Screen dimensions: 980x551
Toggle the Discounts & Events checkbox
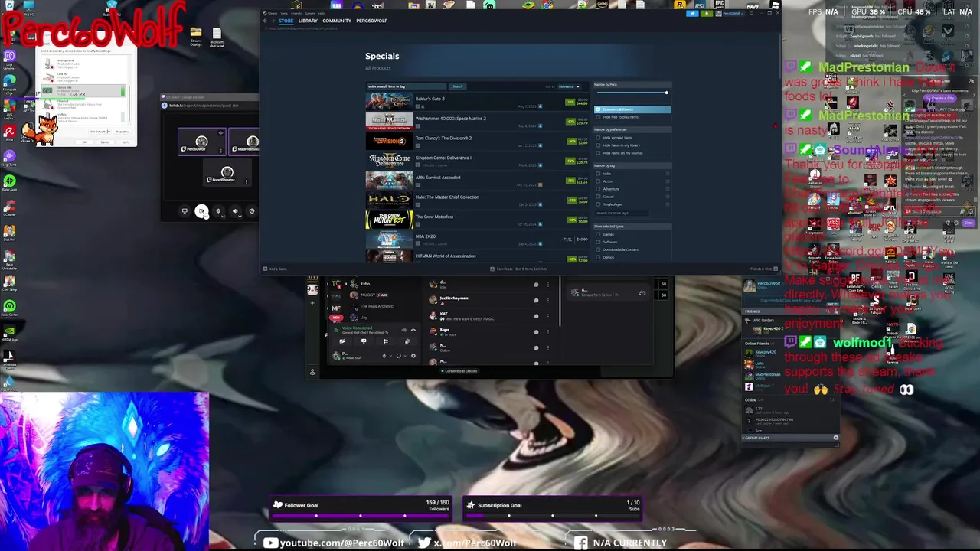(598, 109)
